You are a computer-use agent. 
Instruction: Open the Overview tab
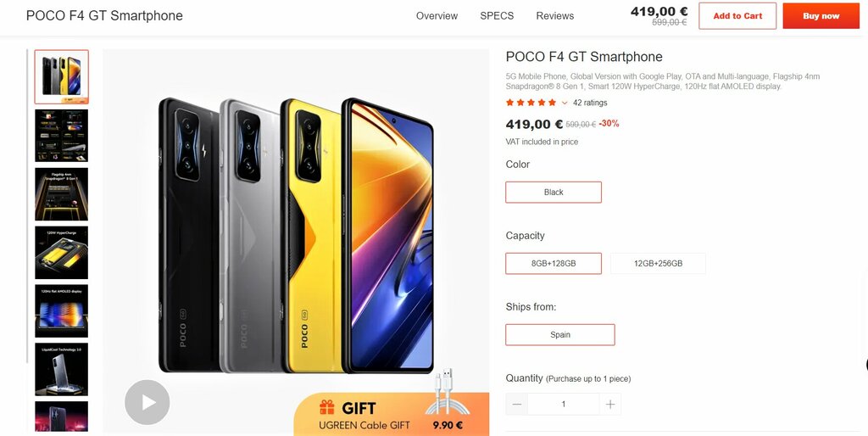tap(437, 16)
